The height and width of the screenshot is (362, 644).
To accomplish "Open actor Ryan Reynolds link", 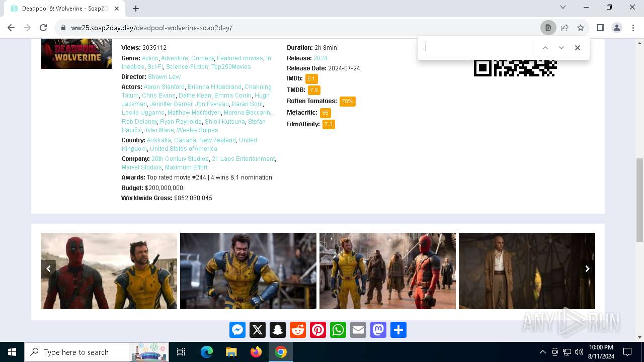I will pos(181,122).
